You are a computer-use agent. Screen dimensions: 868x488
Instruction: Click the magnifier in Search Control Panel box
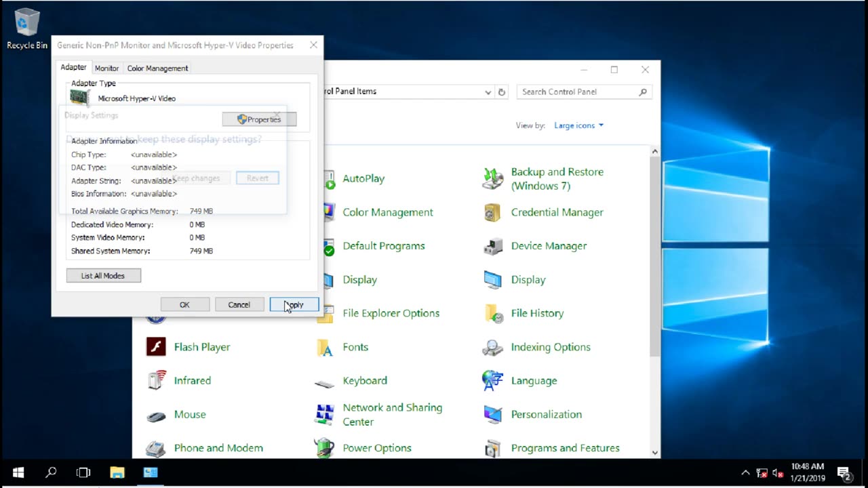(x=643, y=91)
